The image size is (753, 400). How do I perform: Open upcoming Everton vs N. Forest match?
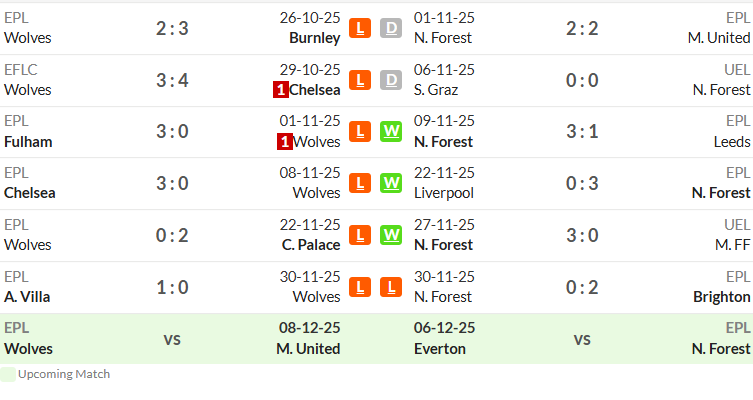[582, 339]
